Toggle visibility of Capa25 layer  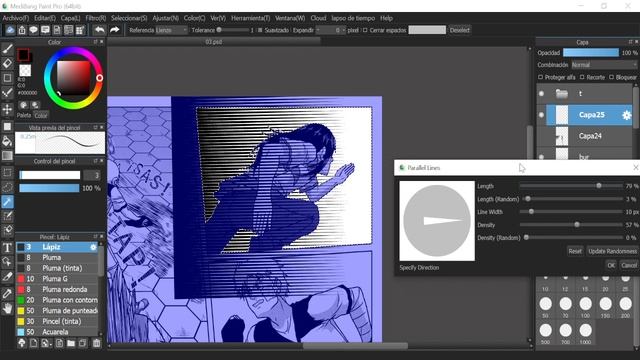coord(541,115)
